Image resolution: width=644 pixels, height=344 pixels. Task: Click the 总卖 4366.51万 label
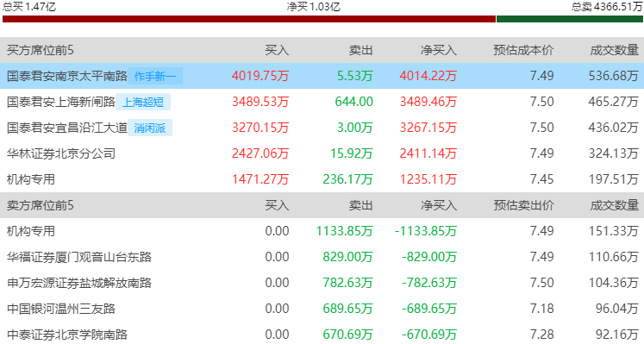[607, 6]
